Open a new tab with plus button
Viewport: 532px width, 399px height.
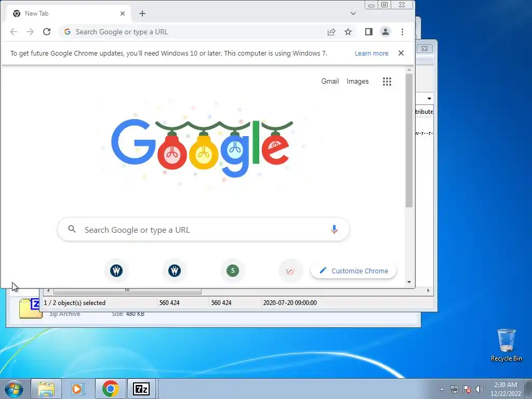(142, 14)
